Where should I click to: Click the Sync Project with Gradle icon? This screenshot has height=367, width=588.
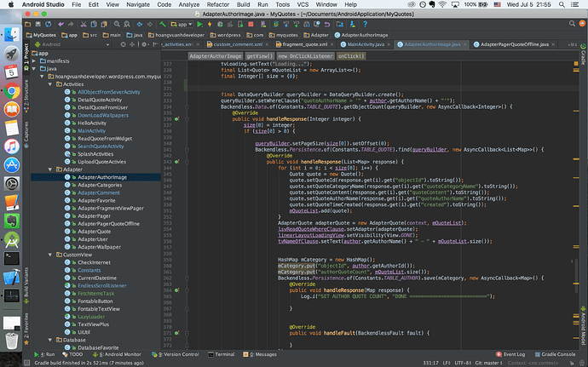(x=276, y=25)
